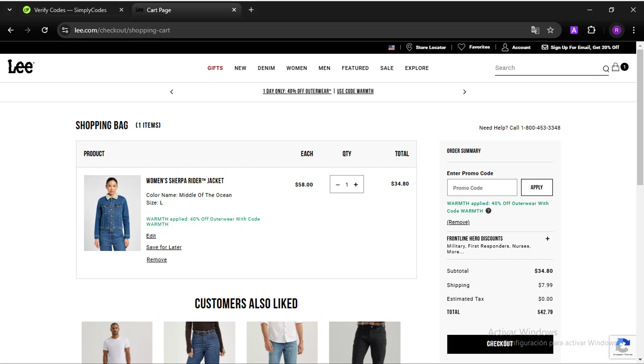This screenshot has width=644, height=364.
Task: Click the reCAPTCHA badge
Action: (x=623, y=347)
